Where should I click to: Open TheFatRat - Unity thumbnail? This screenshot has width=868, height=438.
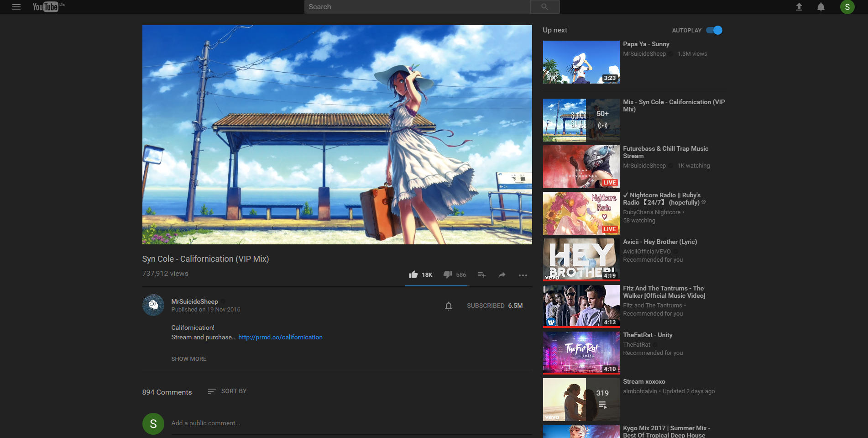581,353
